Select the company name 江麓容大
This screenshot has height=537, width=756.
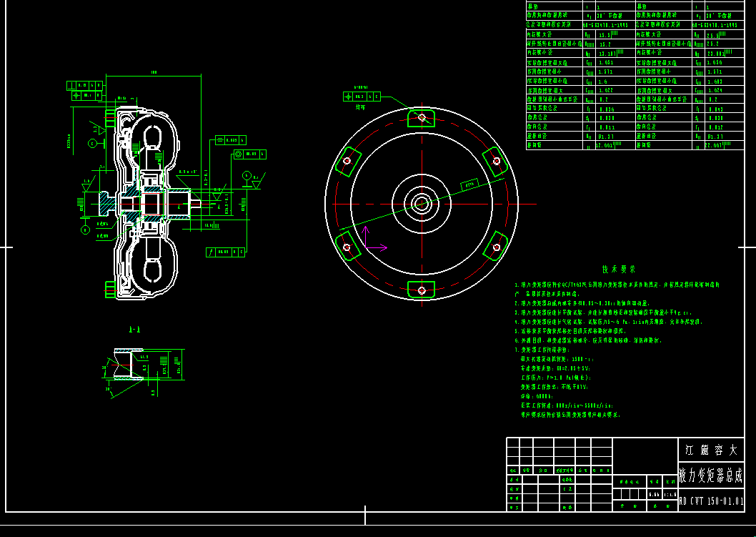pos(711,450)
